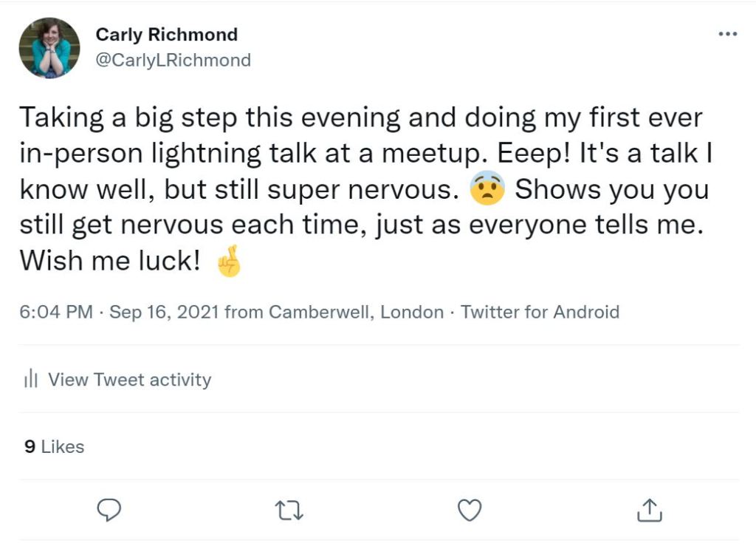Open the three-dot more options menu
Screen dimensions: 756x549
tap(728, 35)
